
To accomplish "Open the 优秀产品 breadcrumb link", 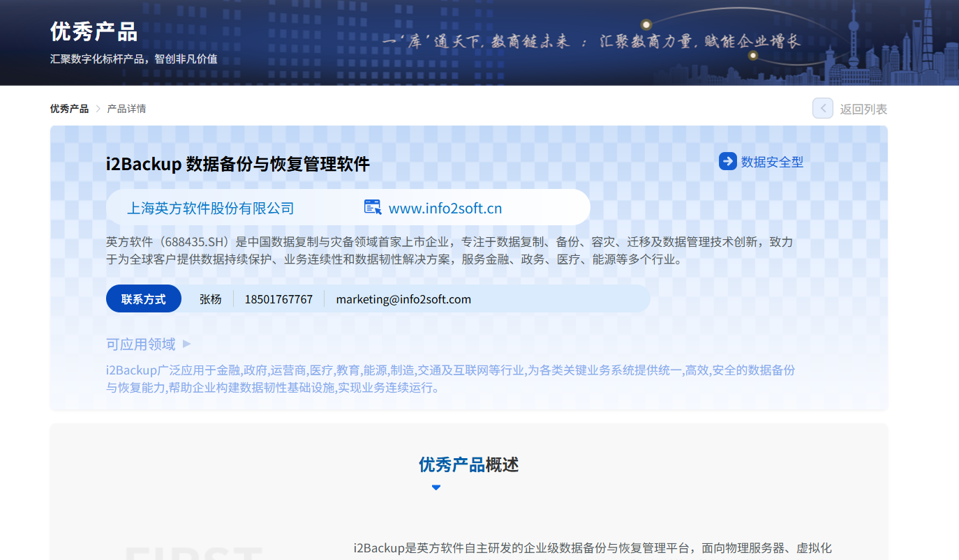I will (69, 109).
